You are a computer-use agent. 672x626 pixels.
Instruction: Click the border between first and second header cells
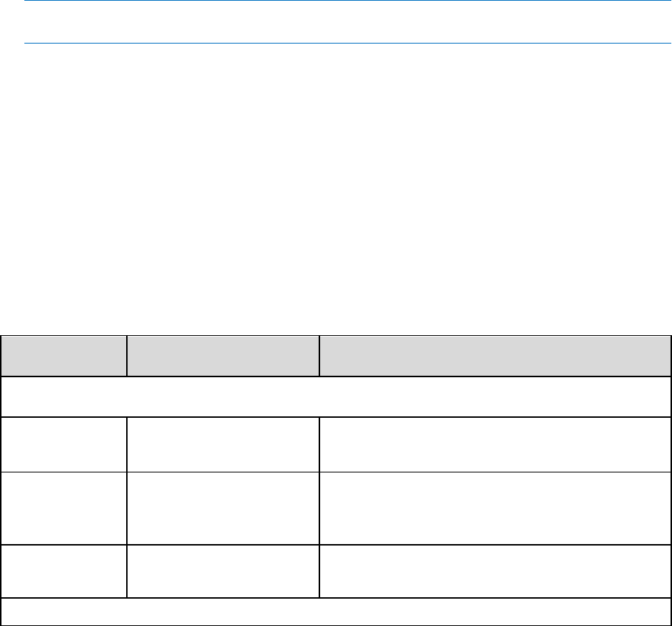127,356
